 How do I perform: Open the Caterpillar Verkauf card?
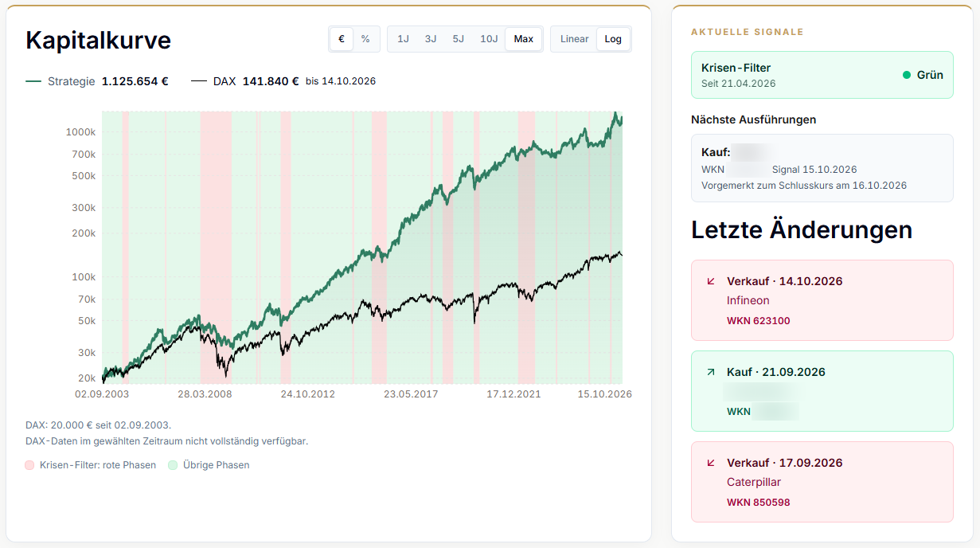tap(822, 482)
